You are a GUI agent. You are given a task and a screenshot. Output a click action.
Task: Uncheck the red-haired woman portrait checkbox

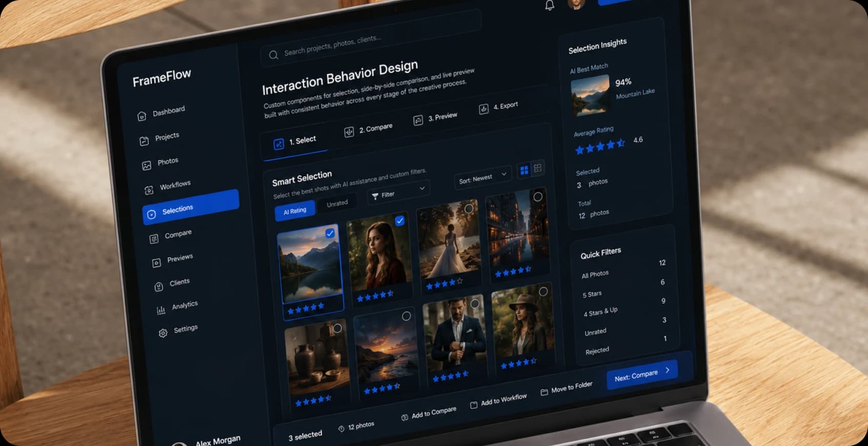coord(399,220)
